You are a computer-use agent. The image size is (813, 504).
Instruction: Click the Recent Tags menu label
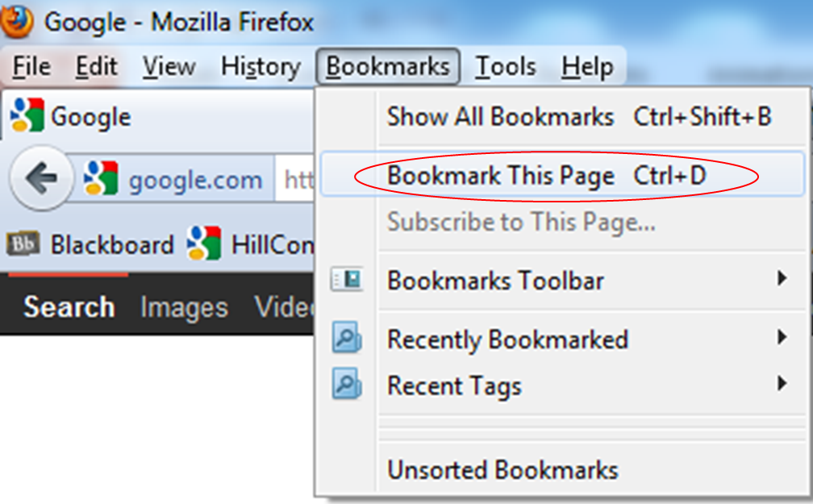454,386
